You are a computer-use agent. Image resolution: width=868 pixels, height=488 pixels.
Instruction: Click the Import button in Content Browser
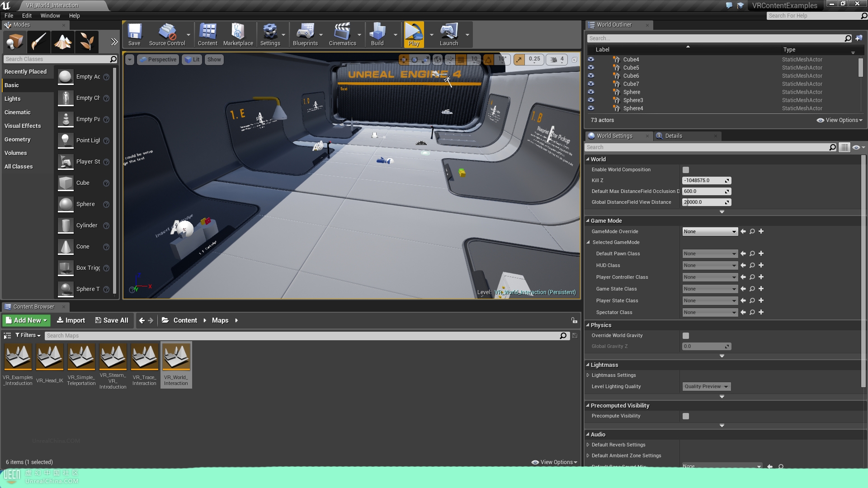[71, 320]
